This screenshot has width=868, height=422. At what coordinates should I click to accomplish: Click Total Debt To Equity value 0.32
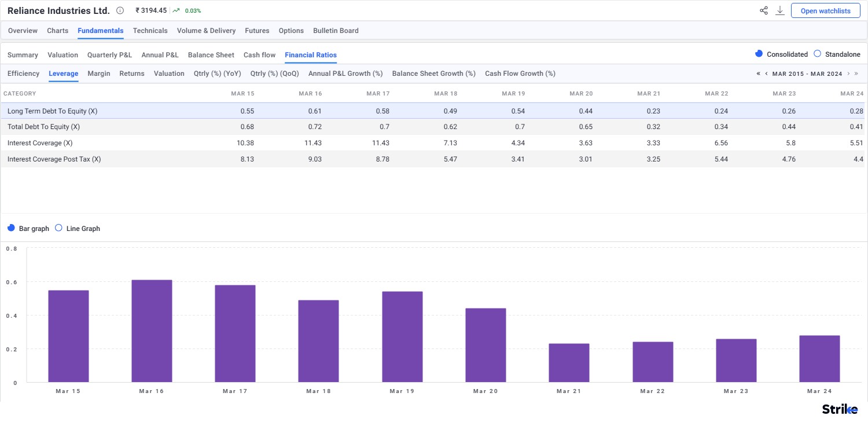(x=653, y=127)
